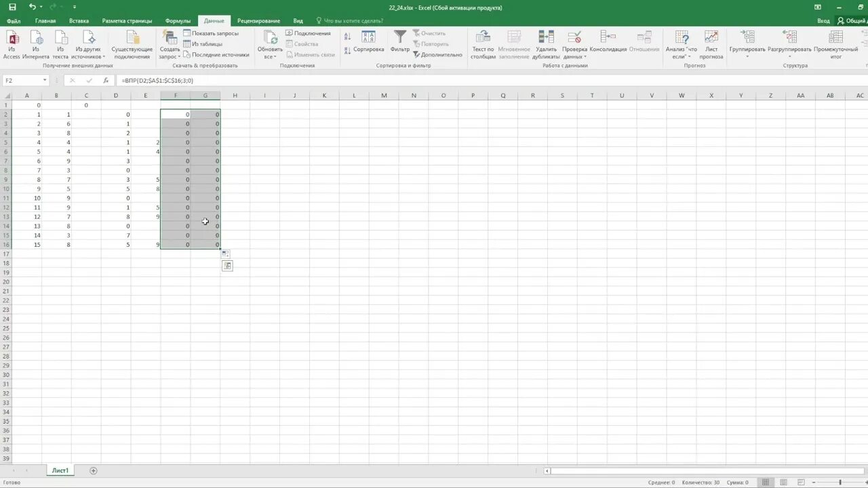Click the Undo arrow icon
The width and height of the screenshot is (868, 488).
click(32, 7)
